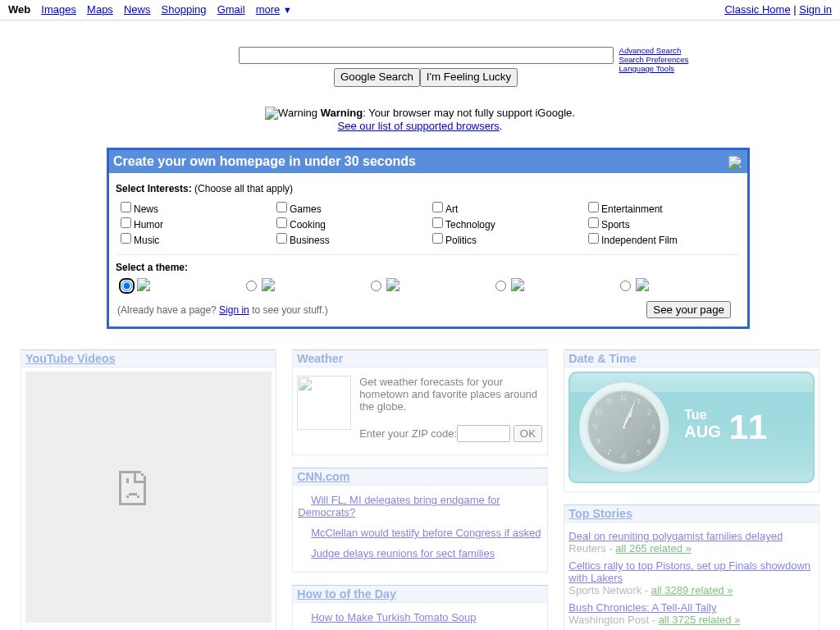Check the Independent Film interest box

tap(594, 239)
